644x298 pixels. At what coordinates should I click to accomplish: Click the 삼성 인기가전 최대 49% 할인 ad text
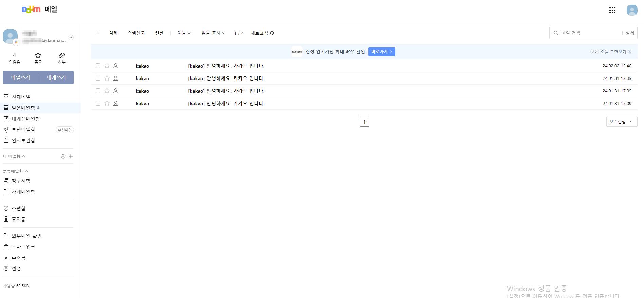tap(335, 52)
